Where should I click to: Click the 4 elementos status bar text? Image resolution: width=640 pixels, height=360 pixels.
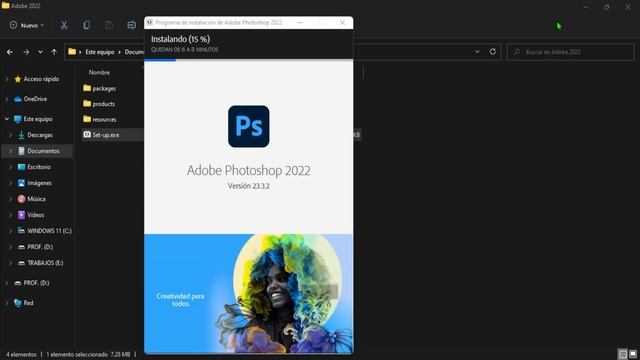[21, 354]
